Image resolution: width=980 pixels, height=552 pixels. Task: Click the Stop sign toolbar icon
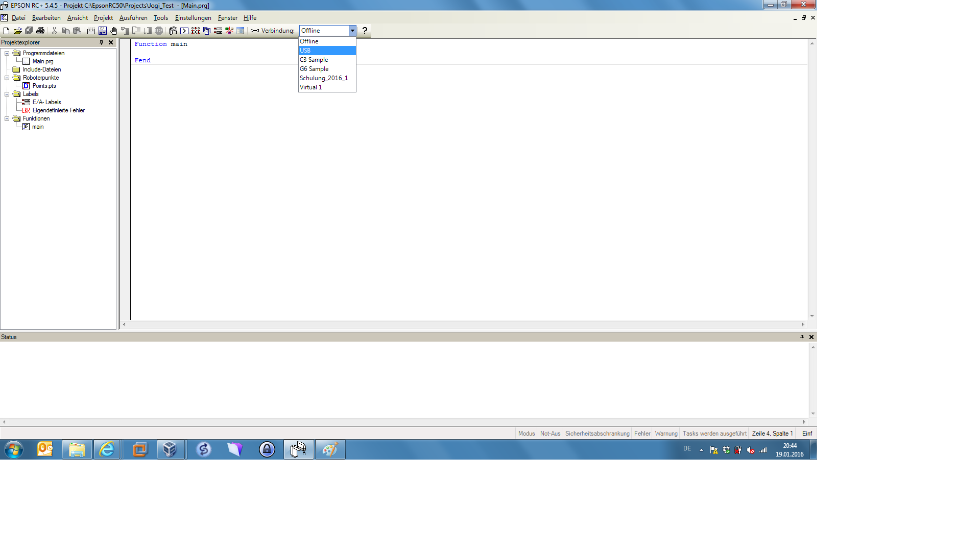pyautogui.click(x=159, y=31)
